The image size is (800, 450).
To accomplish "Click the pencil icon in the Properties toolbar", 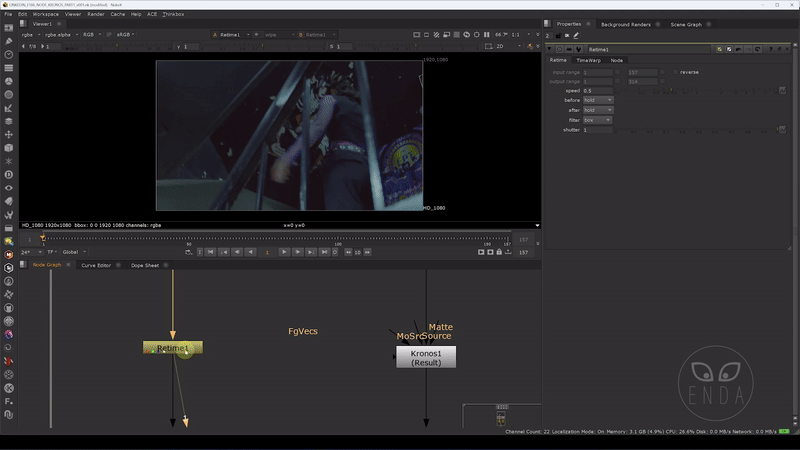I will pos(576,36).
